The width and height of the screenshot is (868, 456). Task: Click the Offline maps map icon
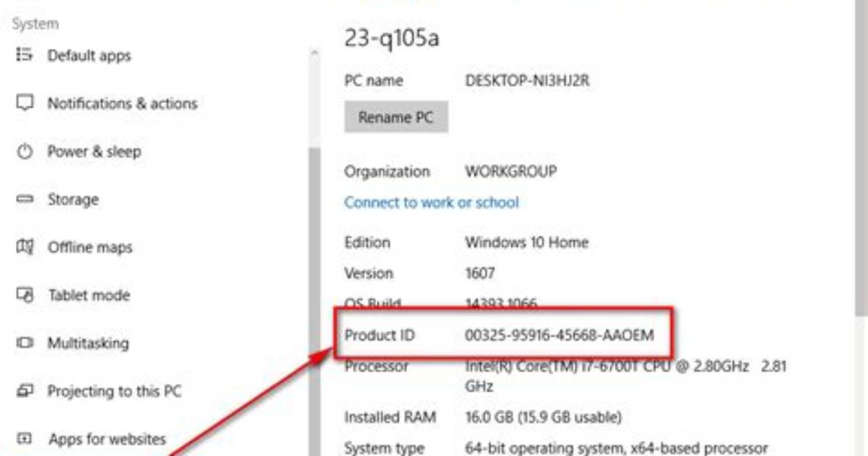[x=25, y=247]
